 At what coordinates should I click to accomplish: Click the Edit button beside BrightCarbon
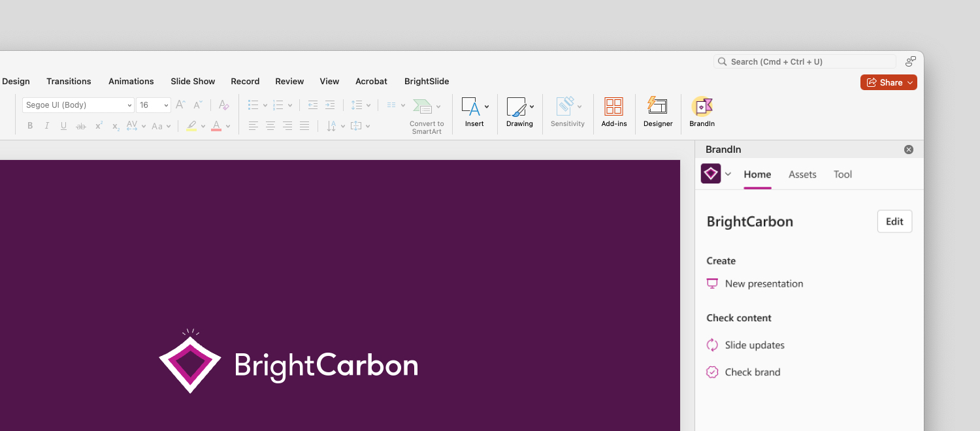(x=894, y=221)
